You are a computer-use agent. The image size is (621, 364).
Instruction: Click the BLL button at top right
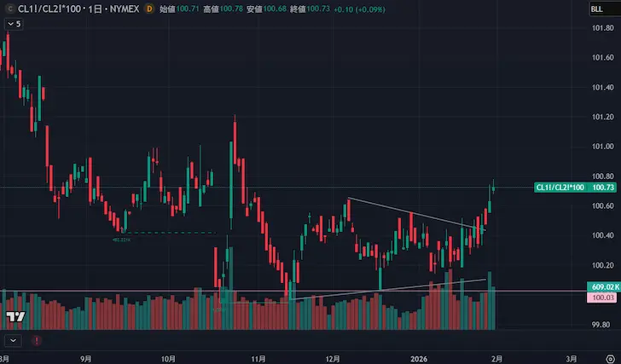click(x=597, y=9)
